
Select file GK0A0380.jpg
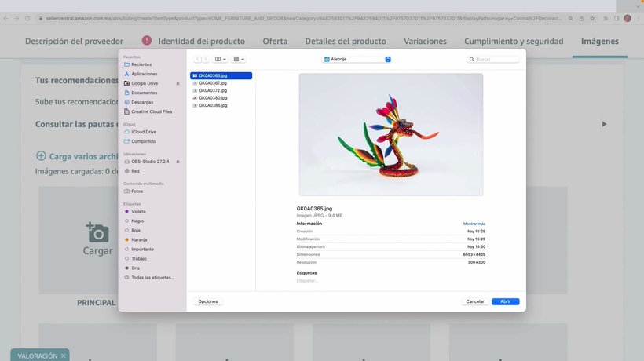(221, 97)
